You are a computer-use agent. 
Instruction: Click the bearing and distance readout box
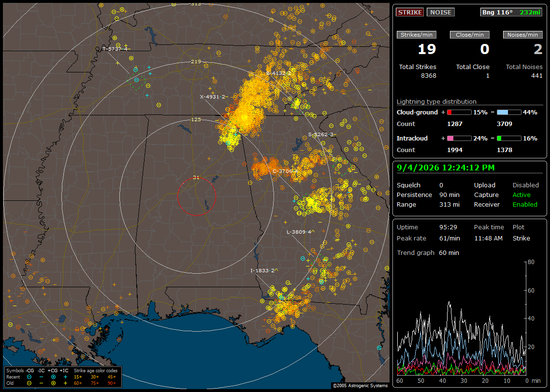pyautogui.click(x=511, y=12)
